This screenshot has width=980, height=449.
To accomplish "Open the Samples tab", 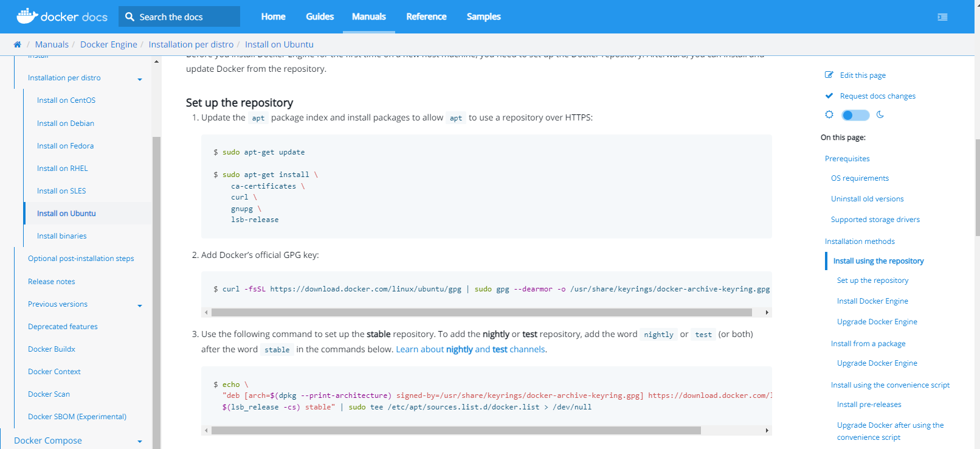I will click(x=484, y=16).
